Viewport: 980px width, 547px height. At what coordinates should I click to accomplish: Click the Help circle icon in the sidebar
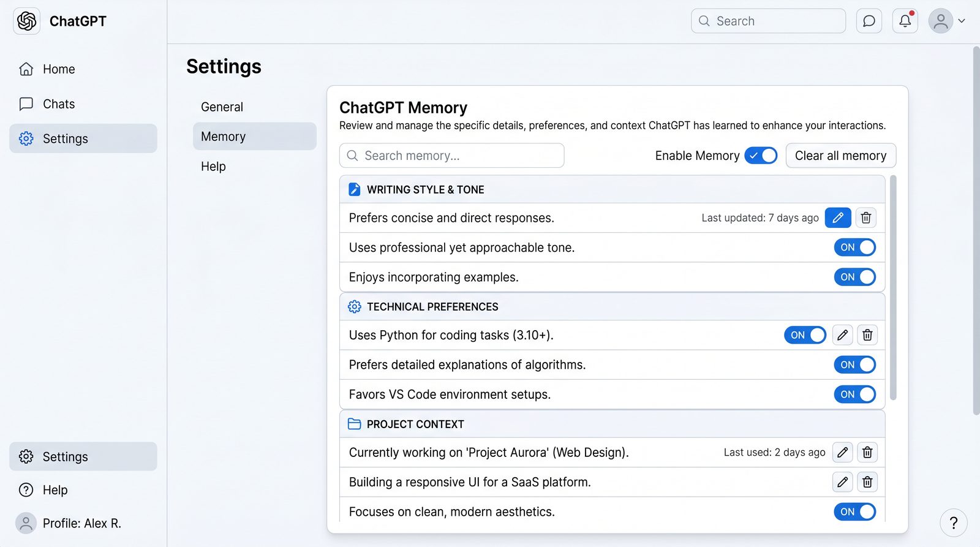(26, 489)
